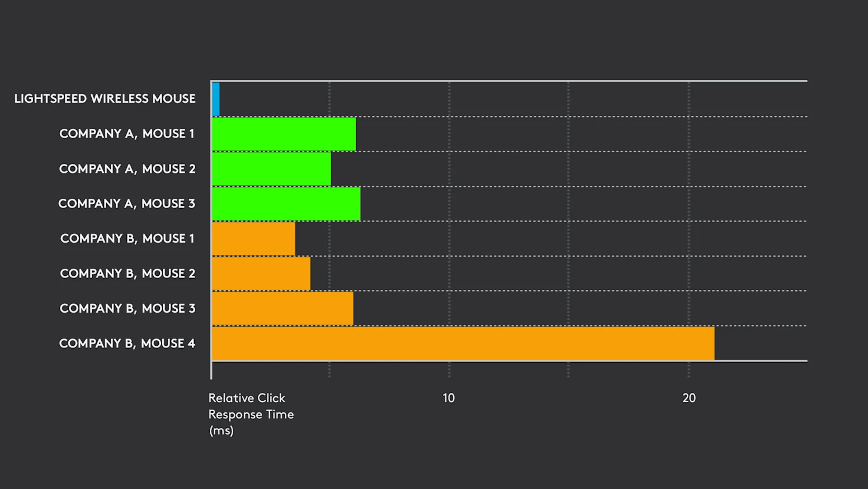
Task: Click the blue Lightspeed Wireless Mouse bar
Action: pyautogui.click(x=216, y=99)
